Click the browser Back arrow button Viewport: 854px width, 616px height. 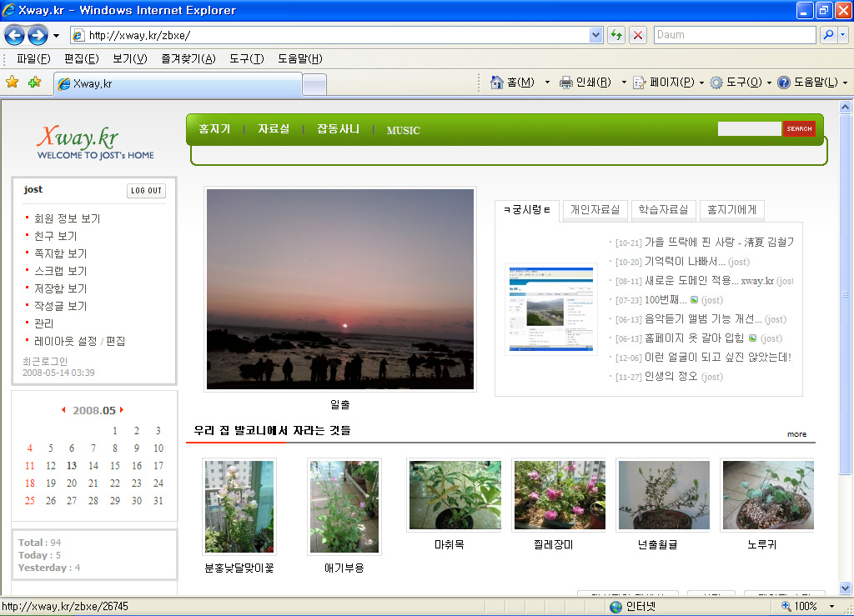[x=15, y=35]
